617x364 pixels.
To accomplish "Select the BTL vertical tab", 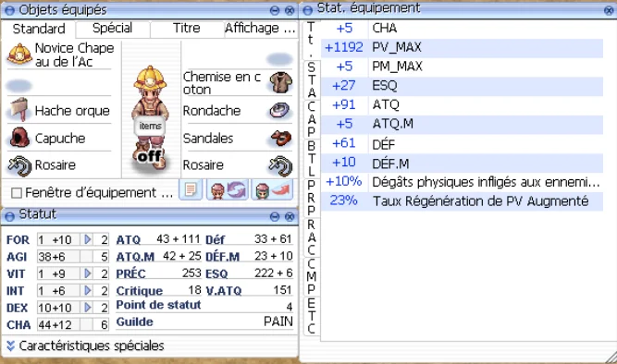I will click(x=311, y=158).
